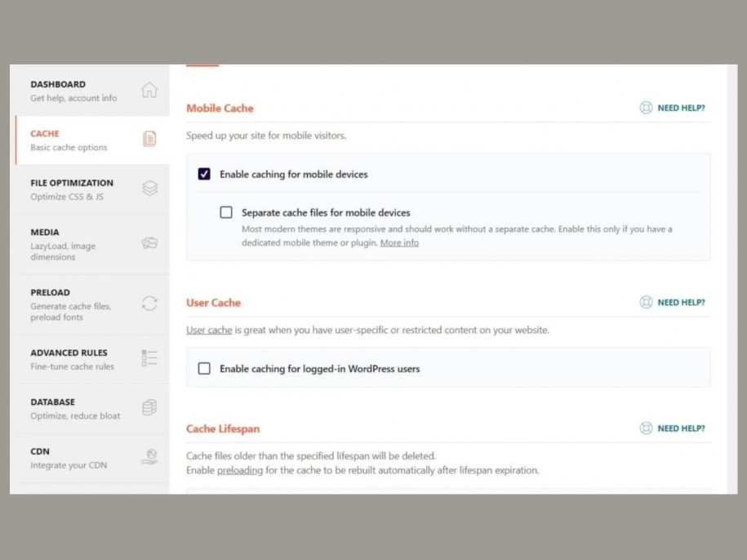747x560 pixels.
Task: Click the Media image icon
Action: coord(149,243)
